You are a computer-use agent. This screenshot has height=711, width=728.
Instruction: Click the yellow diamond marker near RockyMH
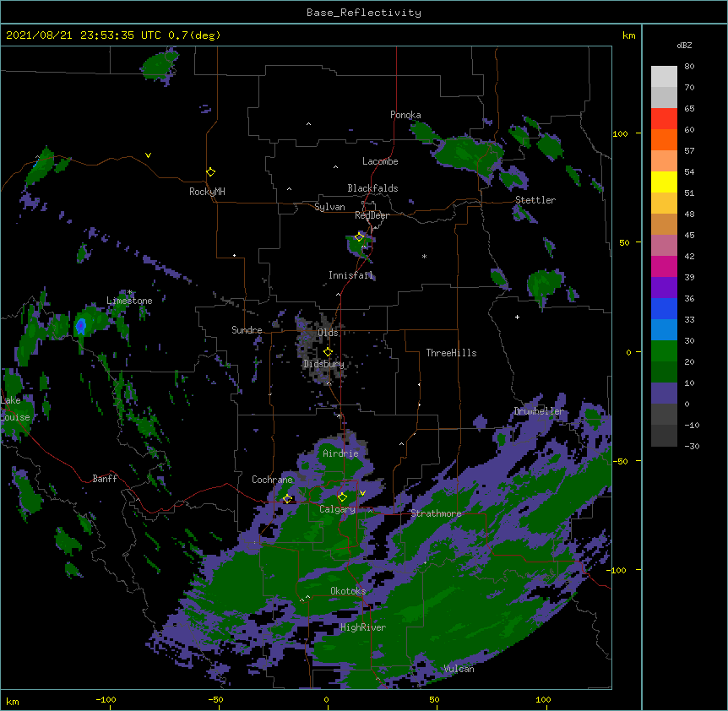pyautogui.click(x=211, y=172)
